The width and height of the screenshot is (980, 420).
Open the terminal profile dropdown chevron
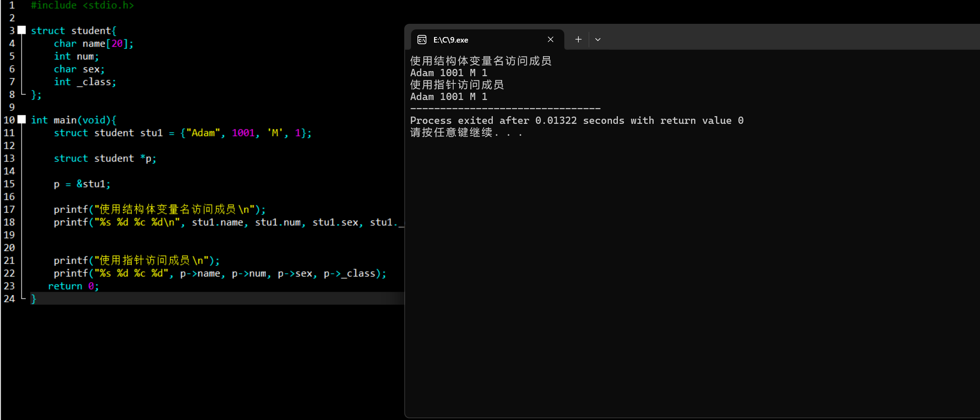pyautogui.click(x=597, y=39)
